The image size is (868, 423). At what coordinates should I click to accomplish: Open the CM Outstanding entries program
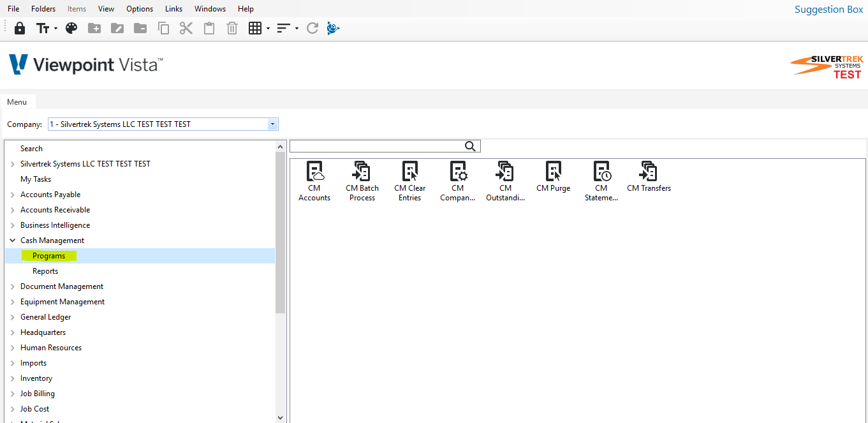coord(506,181)
